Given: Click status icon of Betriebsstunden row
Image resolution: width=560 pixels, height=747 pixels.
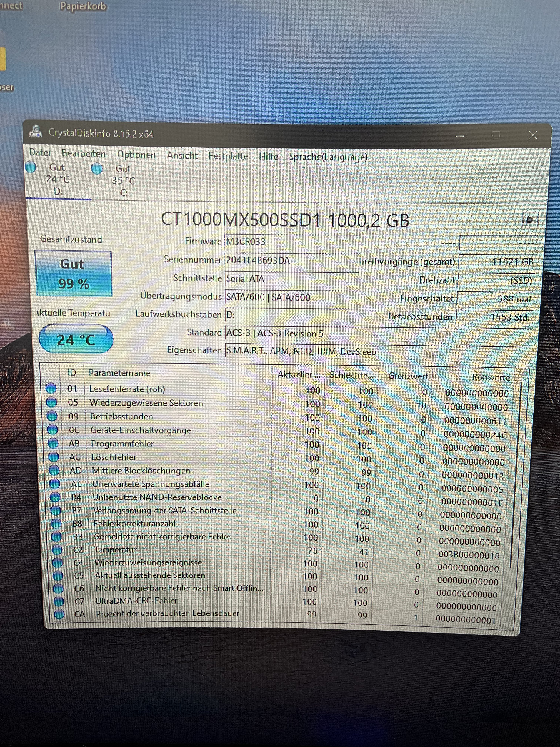Looking at the screenshot, I should click(52, 416).
